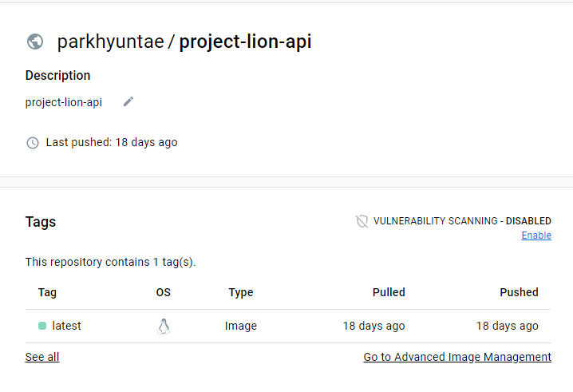Click the green status square beside latest

42,326
